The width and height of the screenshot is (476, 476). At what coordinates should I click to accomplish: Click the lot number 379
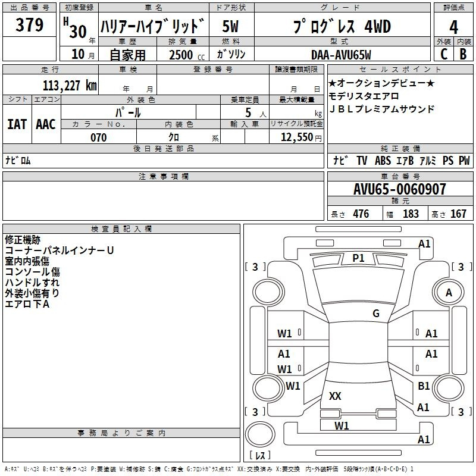click(x=29, y=24)
